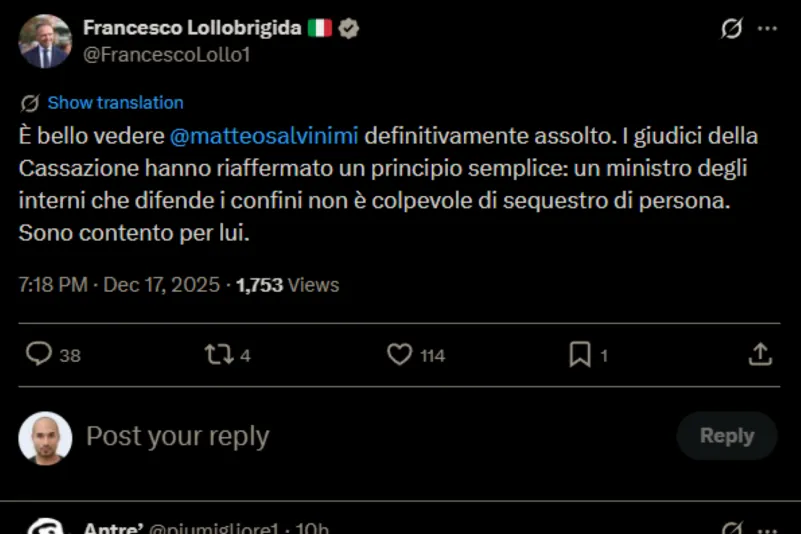The image size is (801, 534).
Task: Click the Francesco Lollobrigida display name
Action: pos(192,28)
